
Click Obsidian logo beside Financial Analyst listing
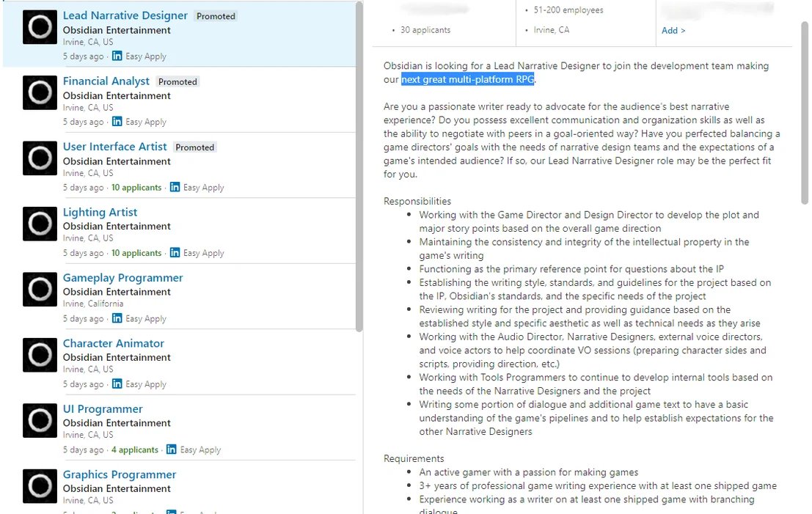tap(40, 93)
